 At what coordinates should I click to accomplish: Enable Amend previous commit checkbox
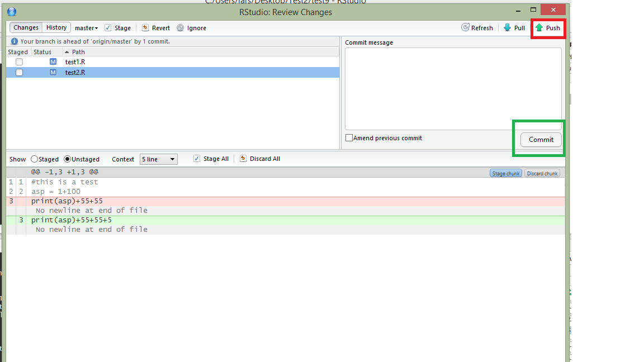[x=349, y=138]
